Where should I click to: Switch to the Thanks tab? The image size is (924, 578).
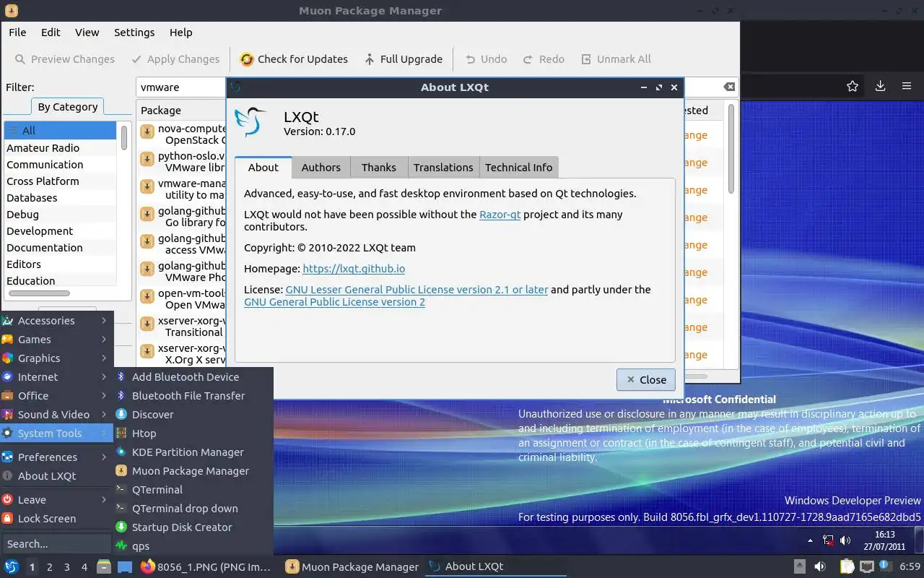point(378,167)
